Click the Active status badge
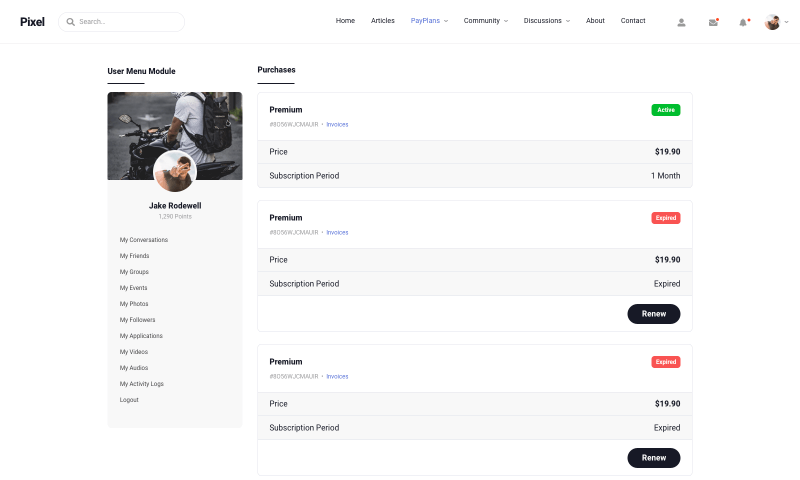The height and width of the screenshot is (480, 800). click(x=666, y=110)
